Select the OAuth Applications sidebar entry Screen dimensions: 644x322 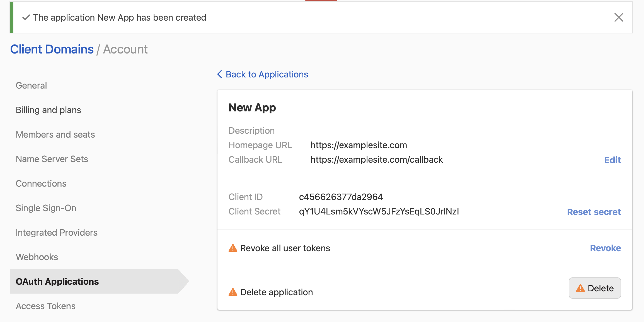[57, 281]
